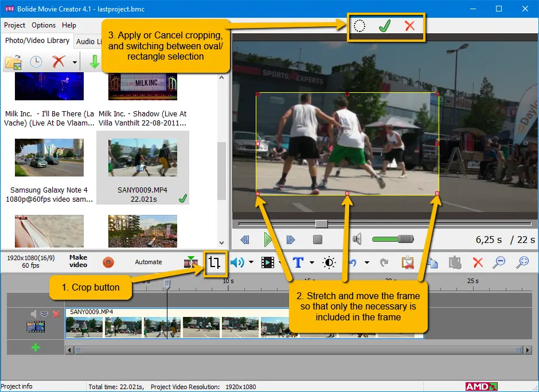Click the 1920x1080(16/9) 60 fps project format
Screen dimensions: 539x392
(x=30, y=261)
